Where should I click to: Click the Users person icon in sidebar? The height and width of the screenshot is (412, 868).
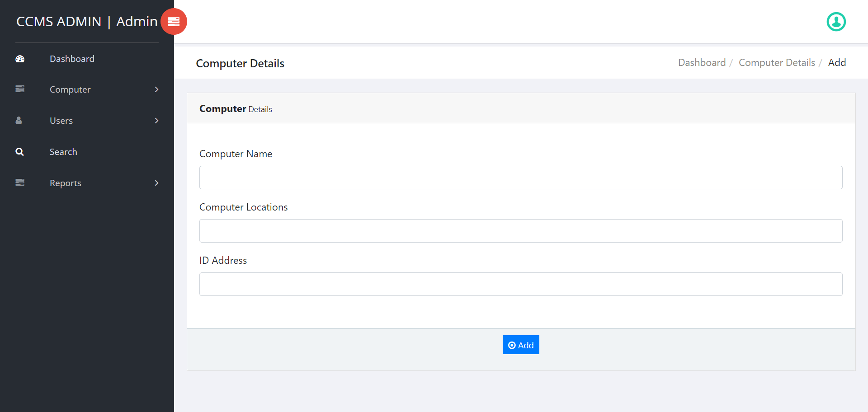tap(19, 120)
